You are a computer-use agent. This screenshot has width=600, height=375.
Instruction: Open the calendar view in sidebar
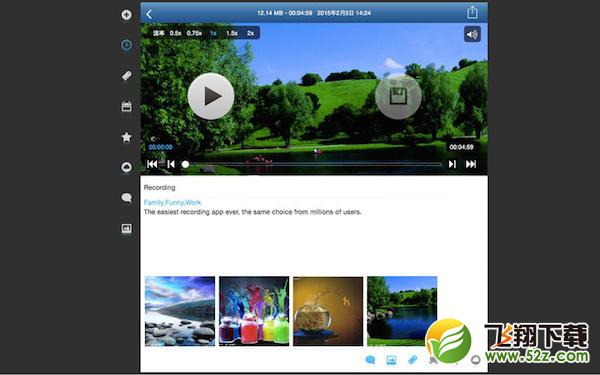(126, 106)
